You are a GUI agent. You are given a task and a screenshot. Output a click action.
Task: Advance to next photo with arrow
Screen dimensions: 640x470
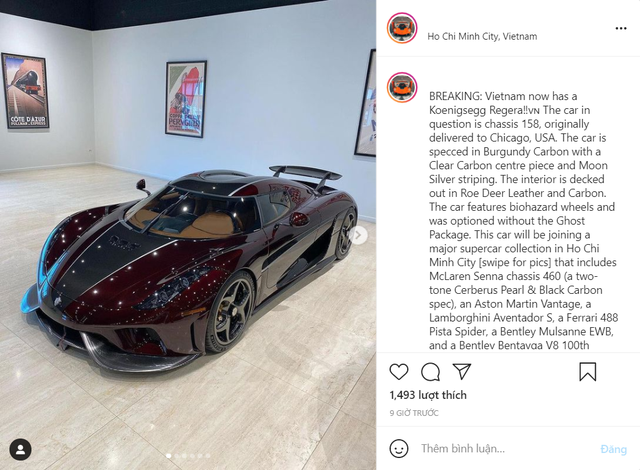click(x=358, y=235)
